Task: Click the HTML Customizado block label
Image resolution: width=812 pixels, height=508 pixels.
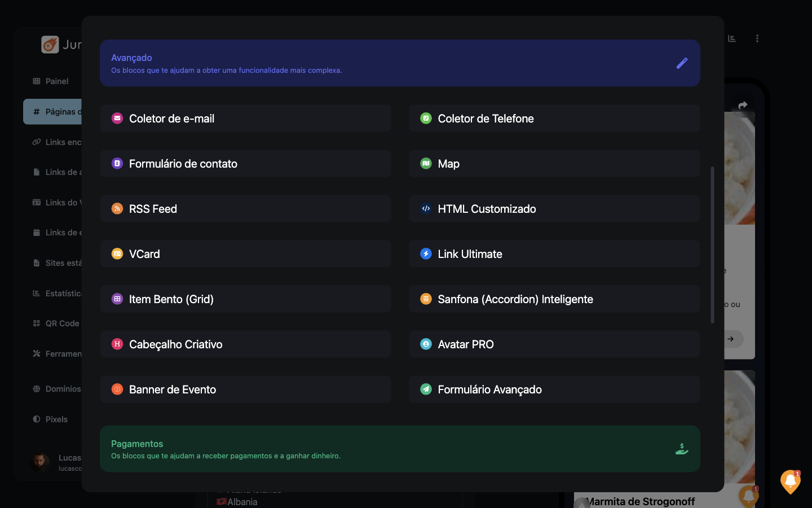Action: pos(487,209)
